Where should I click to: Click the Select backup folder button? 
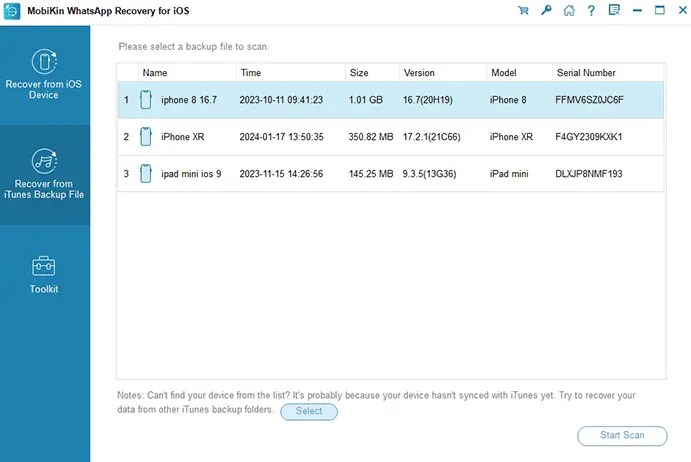tap(309, 411)
